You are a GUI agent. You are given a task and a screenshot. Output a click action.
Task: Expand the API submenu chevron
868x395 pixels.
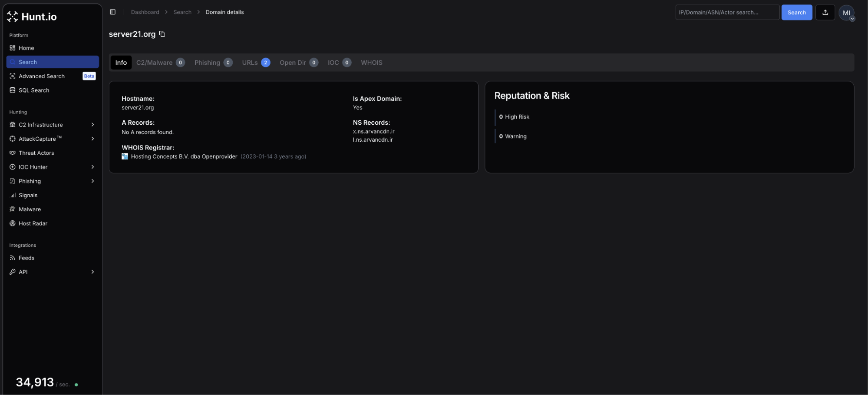coord(92,272)
